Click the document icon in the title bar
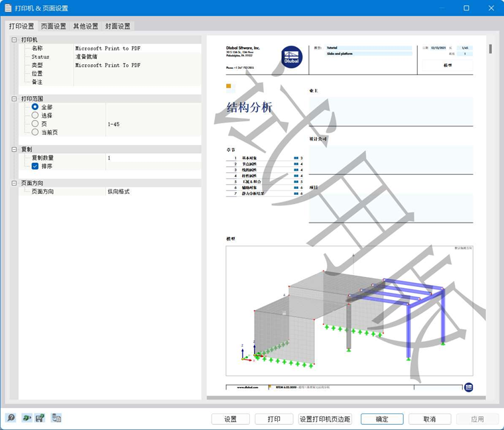The width and height of the screenshot is (504, 430). point(8,8)
